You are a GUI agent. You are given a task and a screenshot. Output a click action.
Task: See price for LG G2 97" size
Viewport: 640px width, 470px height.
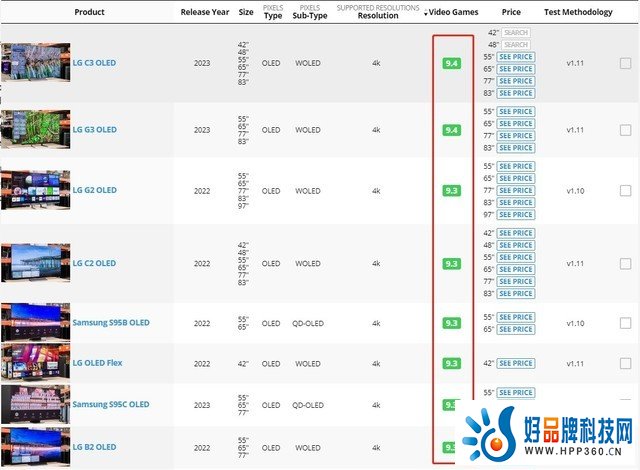pos(516,215)
